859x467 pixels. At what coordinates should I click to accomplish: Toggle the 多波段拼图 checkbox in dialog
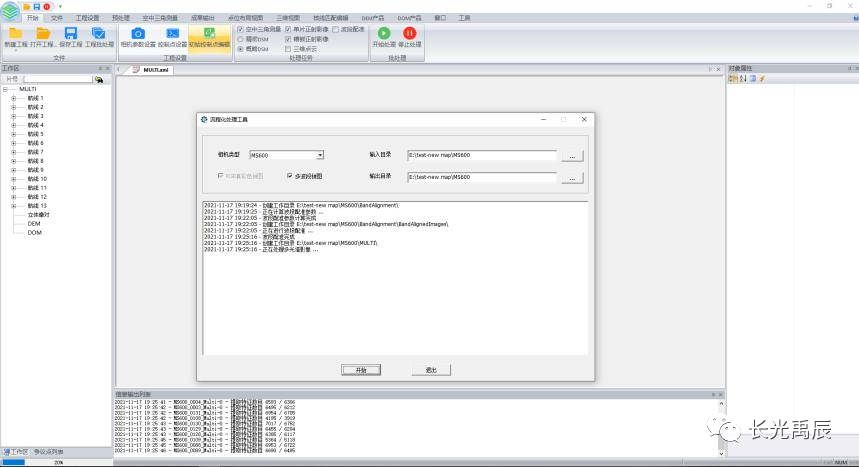pos(290,176)
